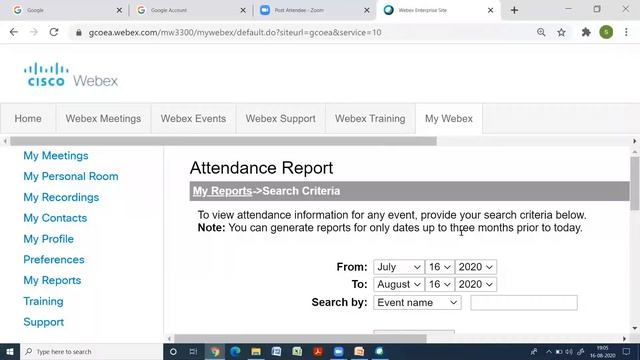This screenshot has height=360, width=640.
Task: Click the browser forward arrow
Action: coord(34,32)
